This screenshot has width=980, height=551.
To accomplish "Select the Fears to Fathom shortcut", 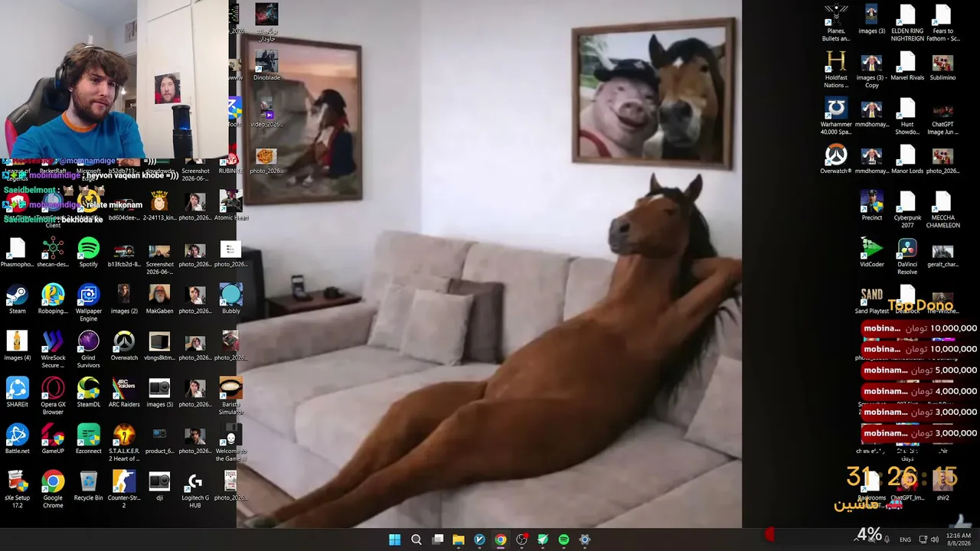I will coord(942,24).
